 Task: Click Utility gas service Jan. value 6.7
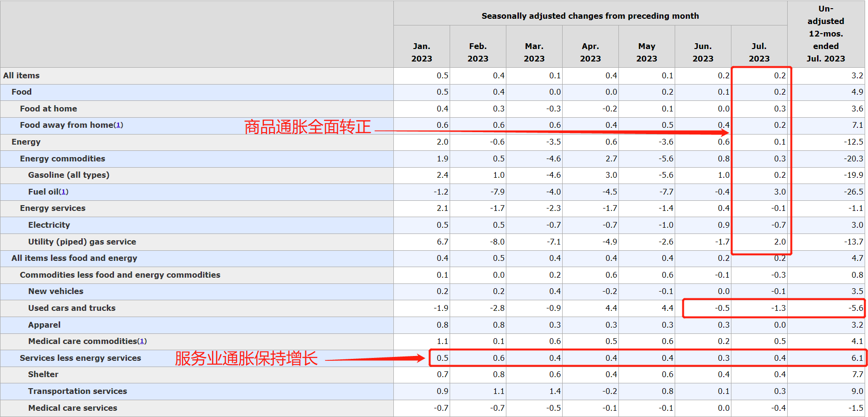pyautogui.click(x=442, y=242)
